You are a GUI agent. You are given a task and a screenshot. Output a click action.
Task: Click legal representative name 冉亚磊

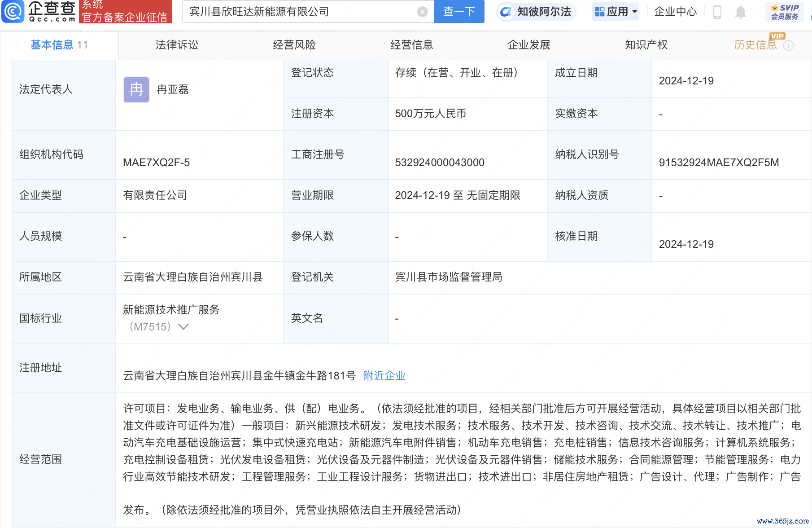(x=173, y=90)
